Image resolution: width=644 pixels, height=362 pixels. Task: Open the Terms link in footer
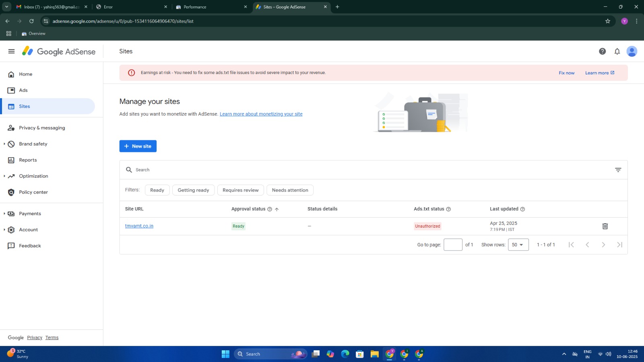52,337
